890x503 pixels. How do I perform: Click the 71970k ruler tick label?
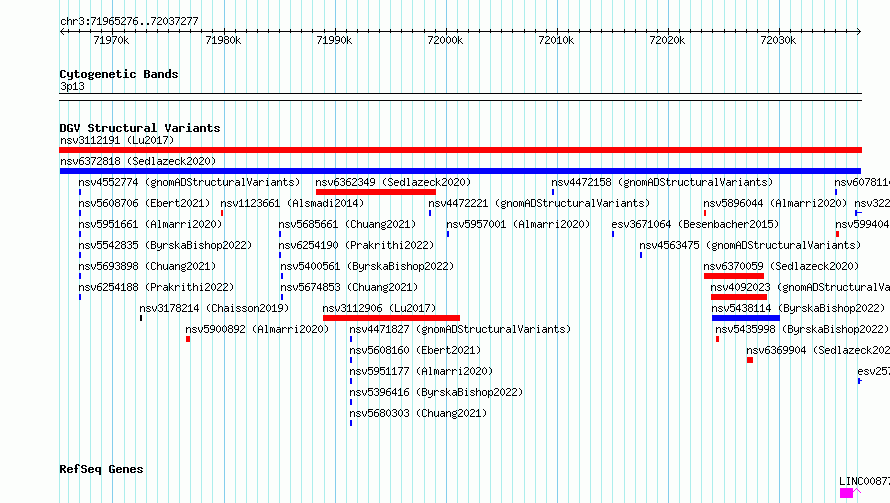(x=111, y=40)
